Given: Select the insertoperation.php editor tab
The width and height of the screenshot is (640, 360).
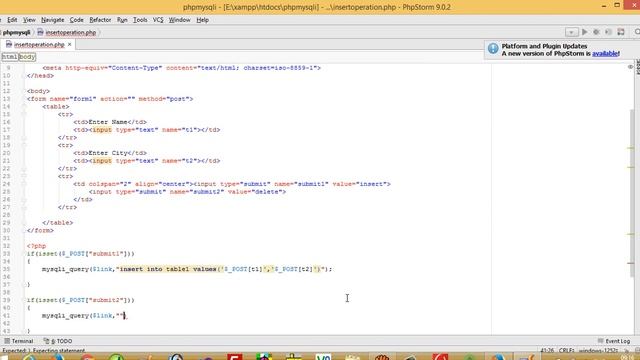Looking at the screenshot, I should coord(39,44).
